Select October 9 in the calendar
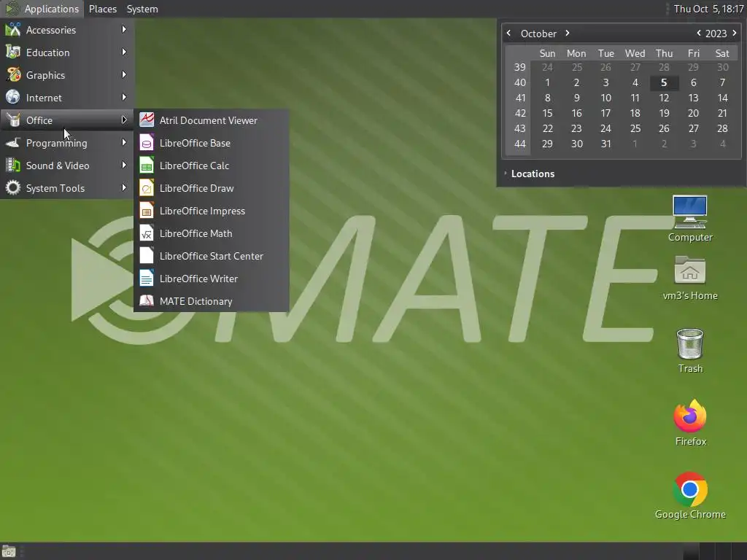 click(x=576, y=98)
